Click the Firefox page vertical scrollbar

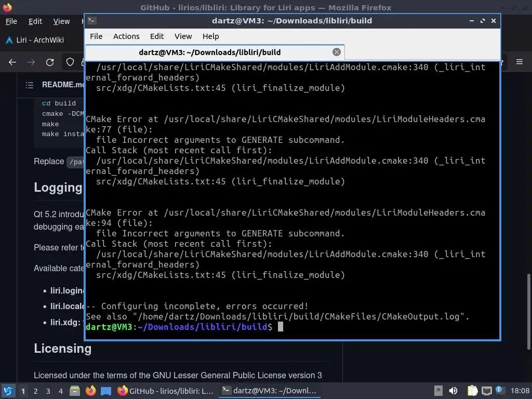(528, 312)
